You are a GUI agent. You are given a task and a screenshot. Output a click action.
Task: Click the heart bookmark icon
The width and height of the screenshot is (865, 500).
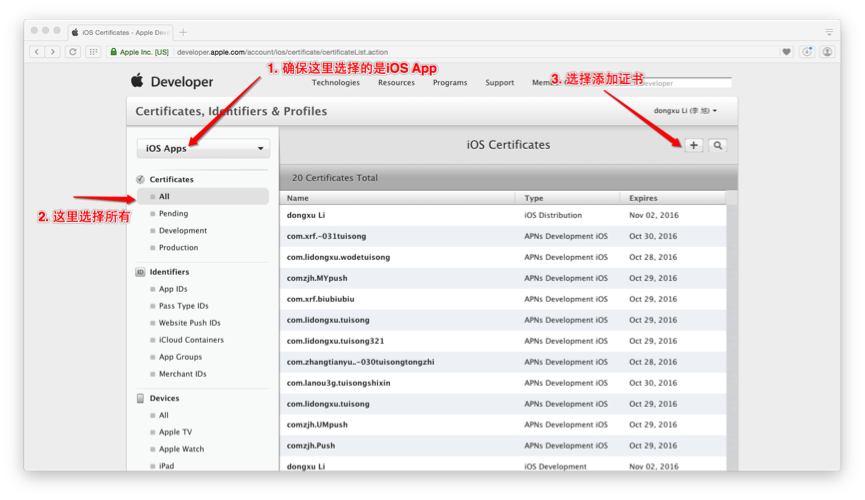787,52
